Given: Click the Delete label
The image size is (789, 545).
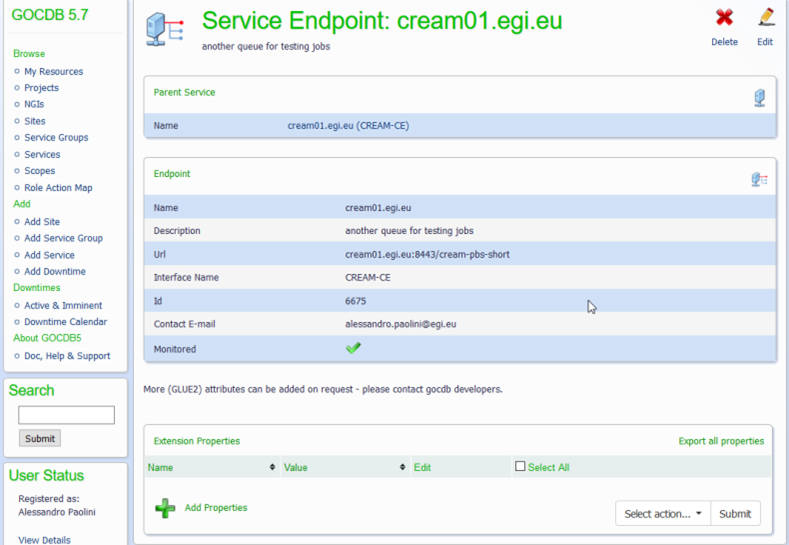Looking at the screenshot, I should 725,42.
